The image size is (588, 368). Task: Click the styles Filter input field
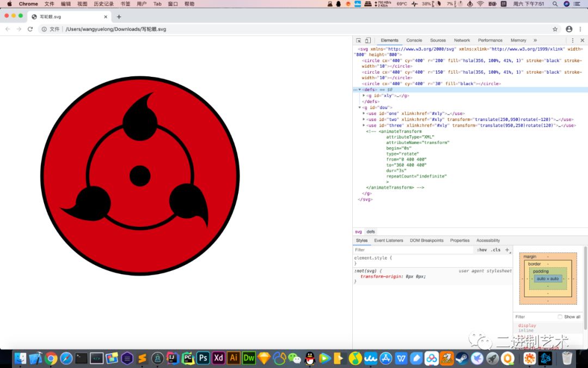click(414, 250)
